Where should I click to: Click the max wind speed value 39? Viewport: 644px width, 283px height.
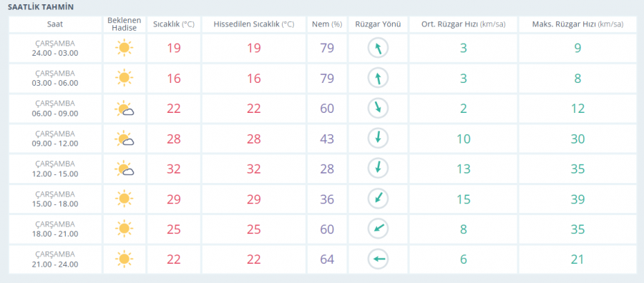pos(577,199)
